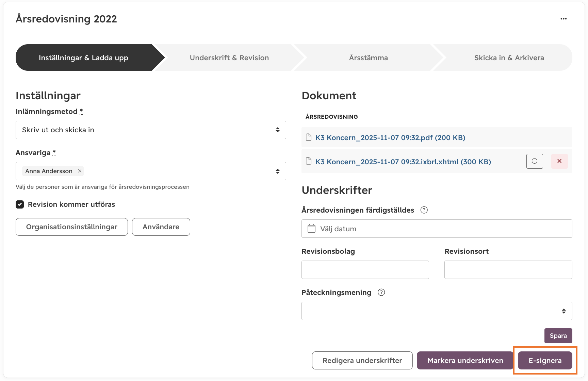Click the ÅRSREDOVISNING section label
The width and height of the screenshot is (588, 381).
click(x=332, y=117)
